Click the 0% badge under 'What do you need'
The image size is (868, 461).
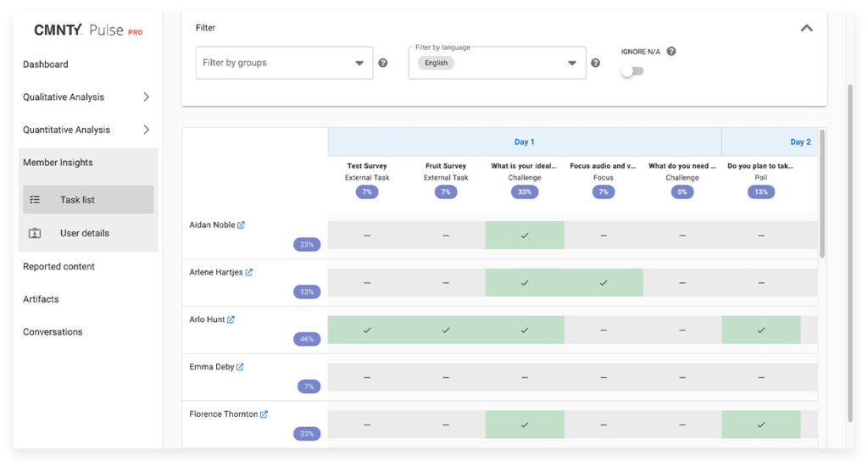tap(682, 192)
